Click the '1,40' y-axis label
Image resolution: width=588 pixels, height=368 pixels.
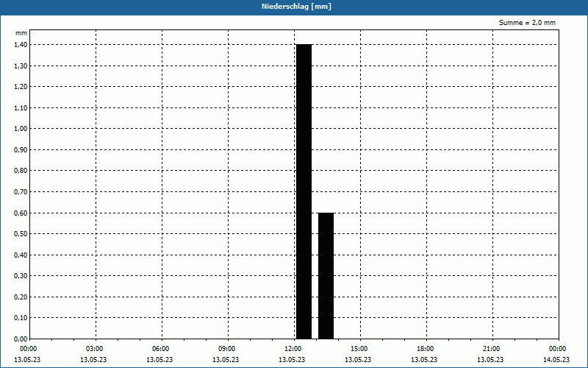tap(21, 45)
